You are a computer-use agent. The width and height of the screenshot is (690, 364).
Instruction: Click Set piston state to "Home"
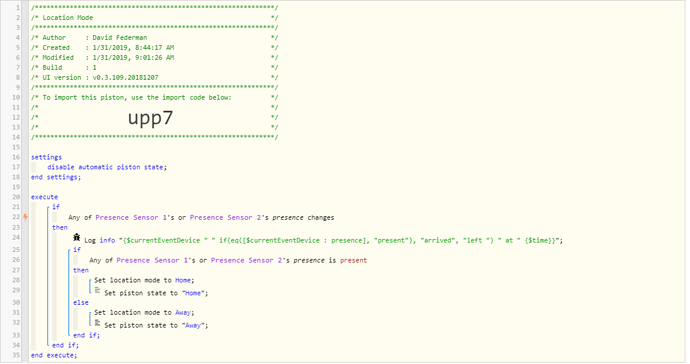(156, 293)
